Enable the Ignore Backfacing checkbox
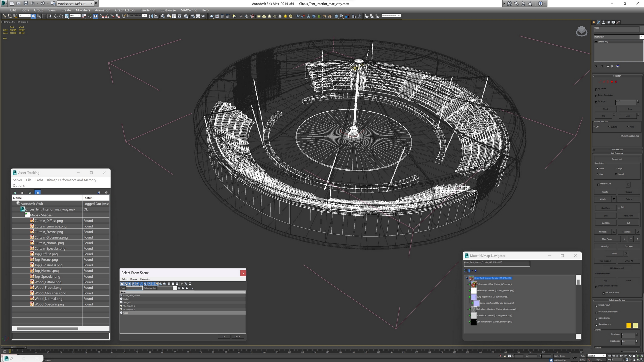This screenshot has width=644, height=362. pyautogui.click(x=596, y=96)
